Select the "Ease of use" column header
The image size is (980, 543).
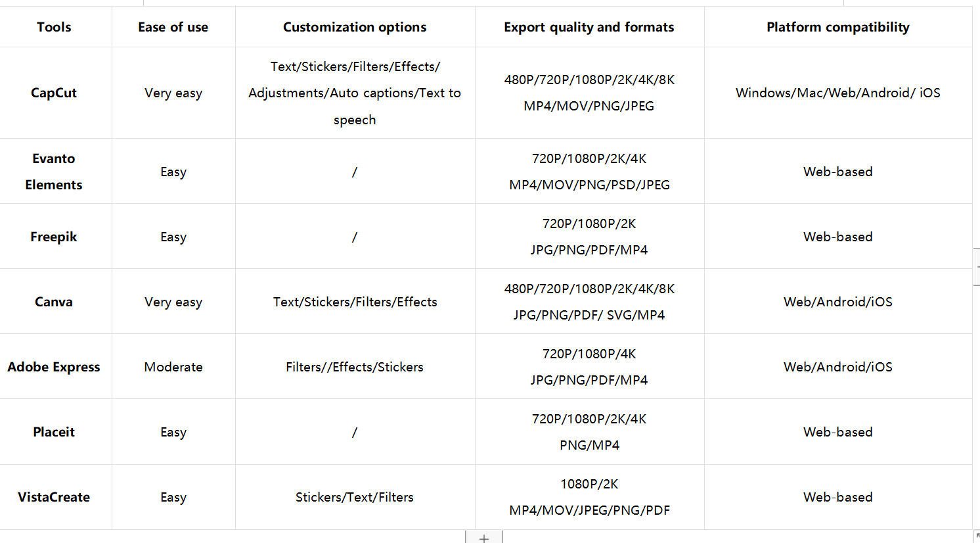173,27
